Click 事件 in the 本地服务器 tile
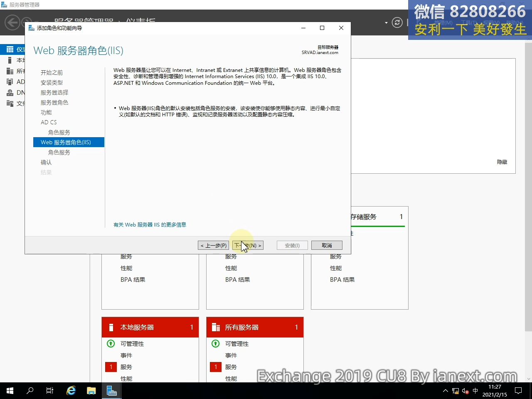Viewport: 532px width, 399px height. 126,355
